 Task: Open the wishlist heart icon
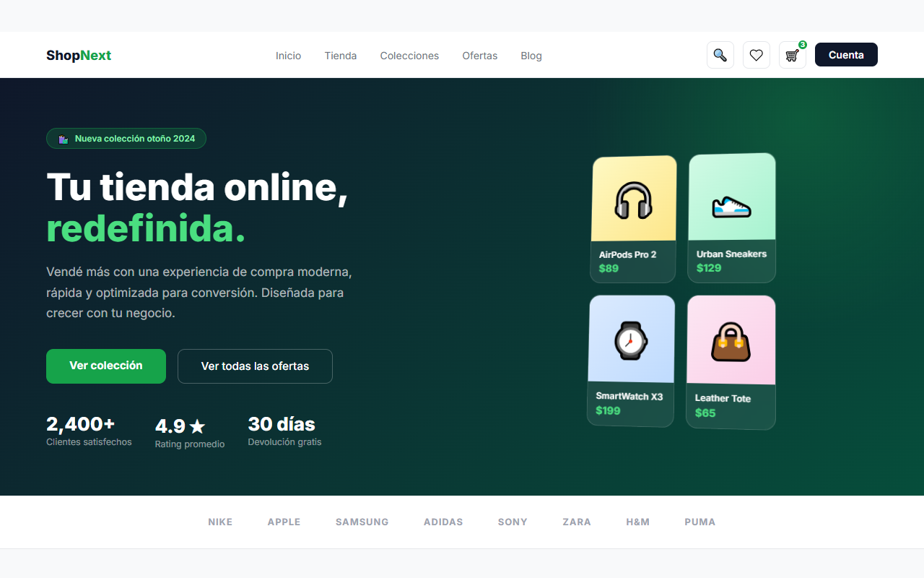(x=756, y=55)
